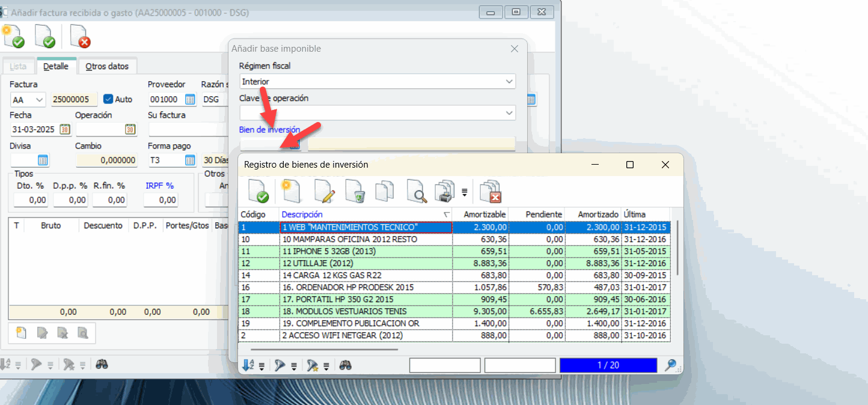Select row 2 ACCESO WIFI NETGEAR (2012)

click(x=454, y=335)
